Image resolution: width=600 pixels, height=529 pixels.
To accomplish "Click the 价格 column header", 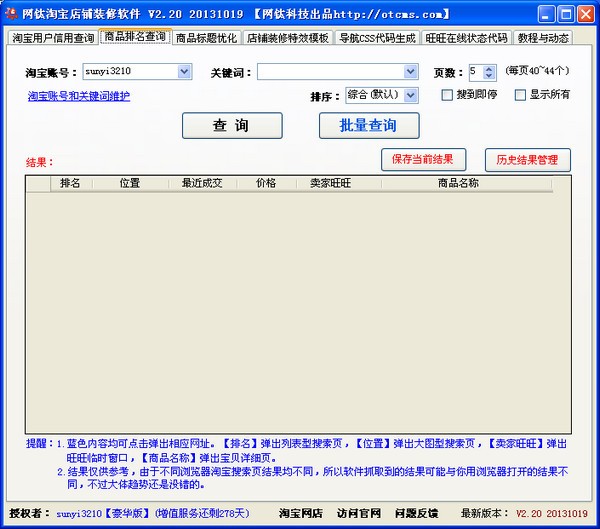I will click(x=266, y=183).
